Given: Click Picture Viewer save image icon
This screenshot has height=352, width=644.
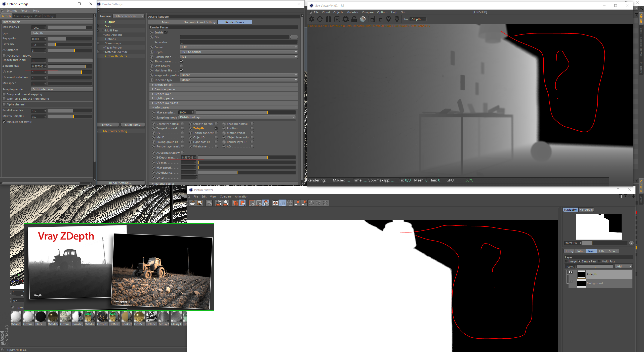Looking at the screenshot, I should pyautogui.click(x=200, y=203).
